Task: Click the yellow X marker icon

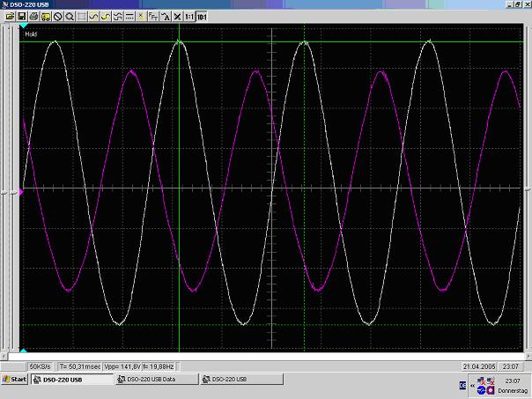Action: click(x=141, y=16)
